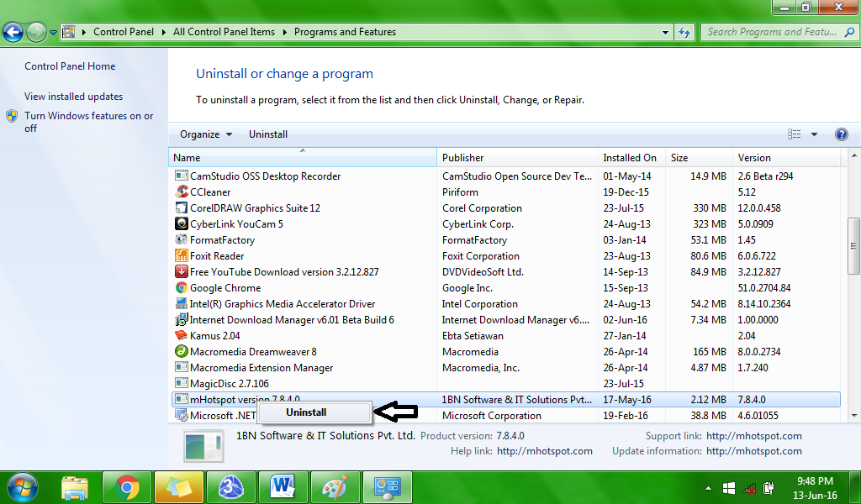Click the MagicDisc 2.7.106 icon
861x504 pixels.
182,383
